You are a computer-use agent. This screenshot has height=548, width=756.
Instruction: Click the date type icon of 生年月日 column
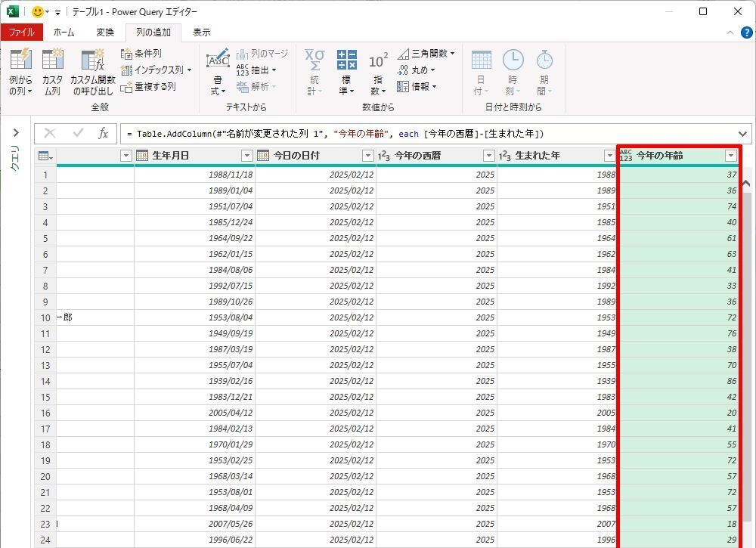[142, 155]
